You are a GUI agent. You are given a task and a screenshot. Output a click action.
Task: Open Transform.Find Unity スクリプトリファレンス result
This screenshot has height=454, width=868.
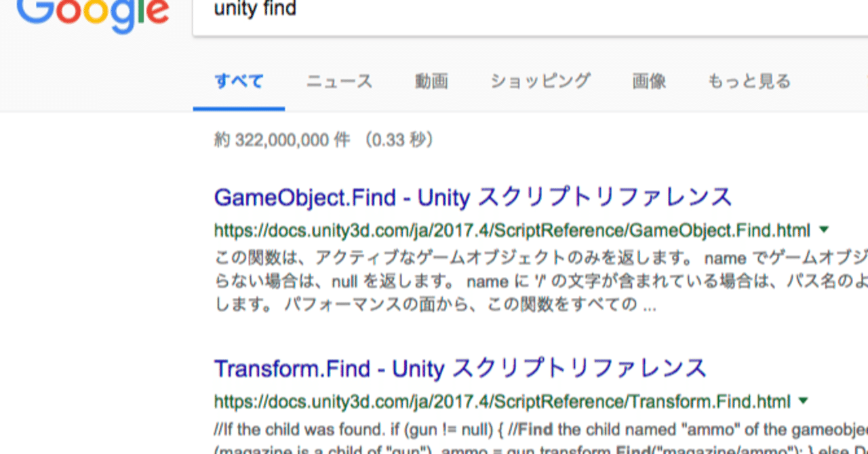pyautogui.click(x=459, y=368)
